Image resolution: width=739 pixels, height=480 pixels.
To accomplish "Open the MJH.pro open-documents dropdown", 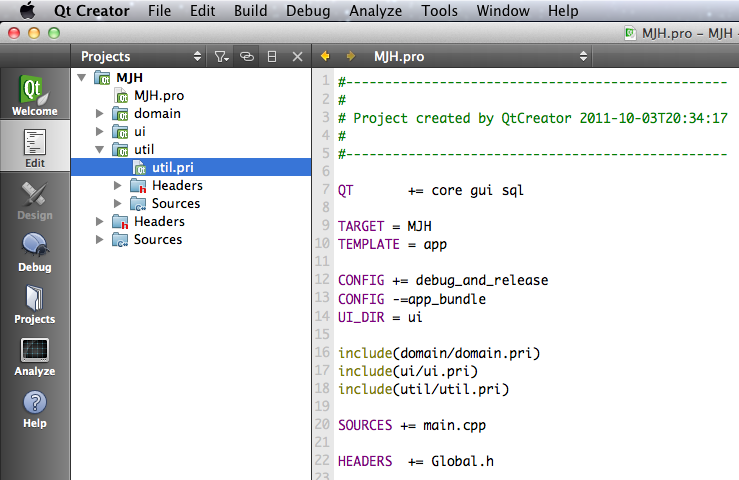I will click(x=480, y=57).
